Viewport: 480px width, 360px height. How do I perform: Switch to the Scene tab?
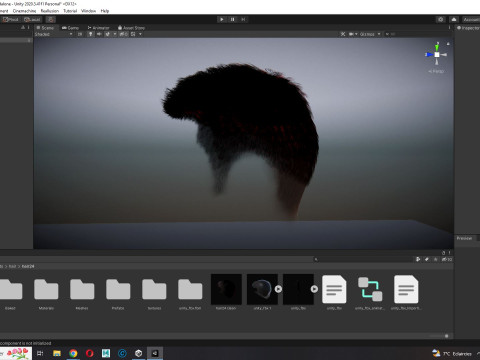[x=45, y=28]
